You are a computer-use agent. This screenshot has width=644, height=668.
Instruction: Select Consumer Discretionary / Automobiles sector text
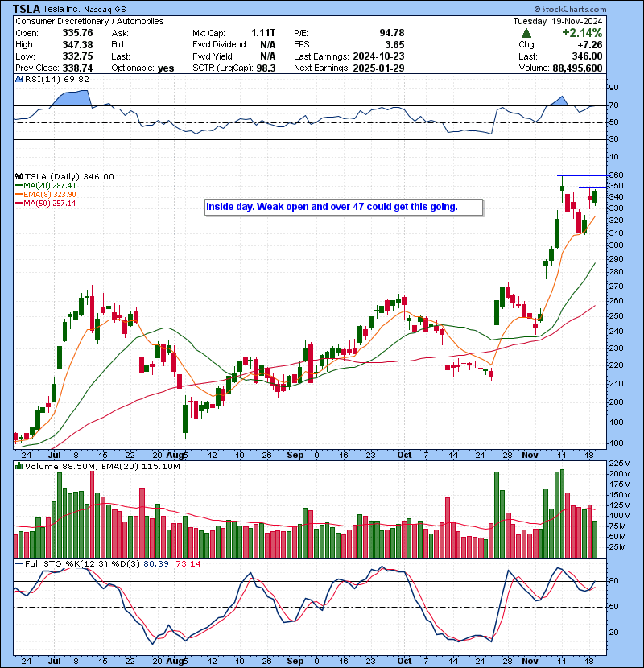89,21
